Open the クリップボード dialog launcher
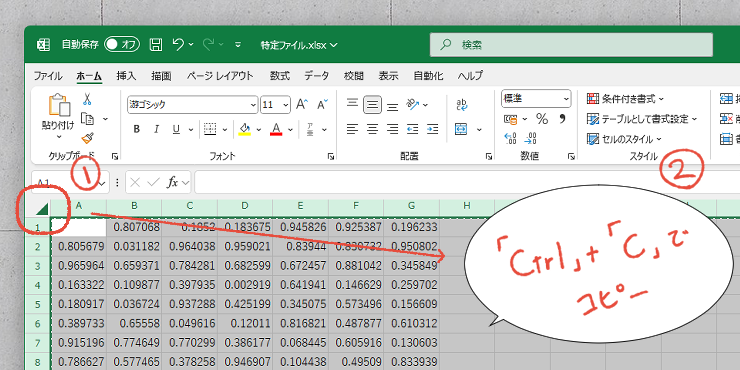This screenshot has width=740, height=370. click(115, 156)
